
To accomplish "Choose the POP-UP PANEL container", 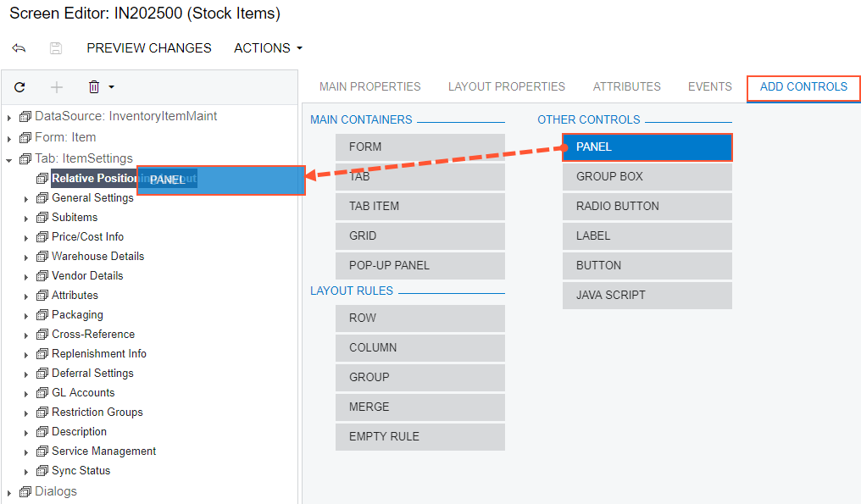I will 419,265.
